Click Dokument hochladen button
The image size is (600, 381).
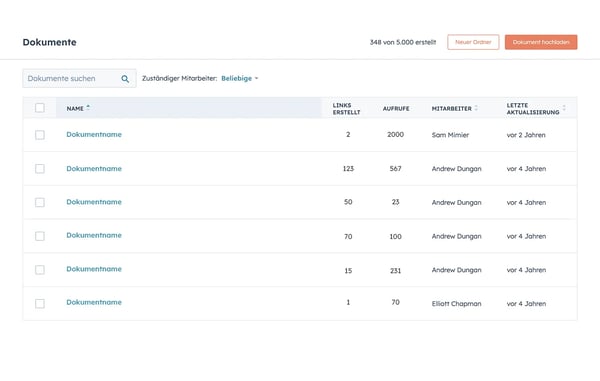click(x=541, y=42)
